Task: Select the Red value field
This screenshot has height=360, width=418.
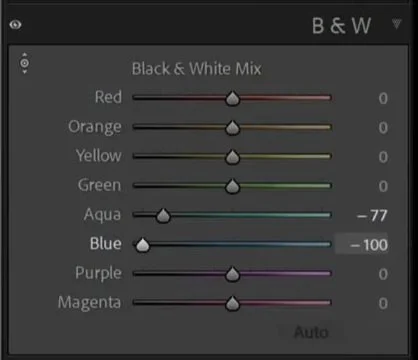Action: click(383, 98)
